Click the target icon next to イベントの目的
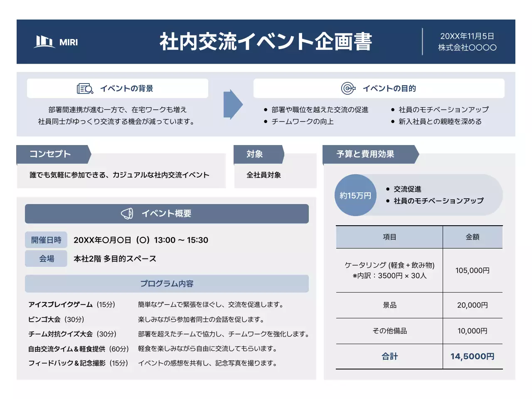This screenshot has height=399, width=532. click(348, 88)
